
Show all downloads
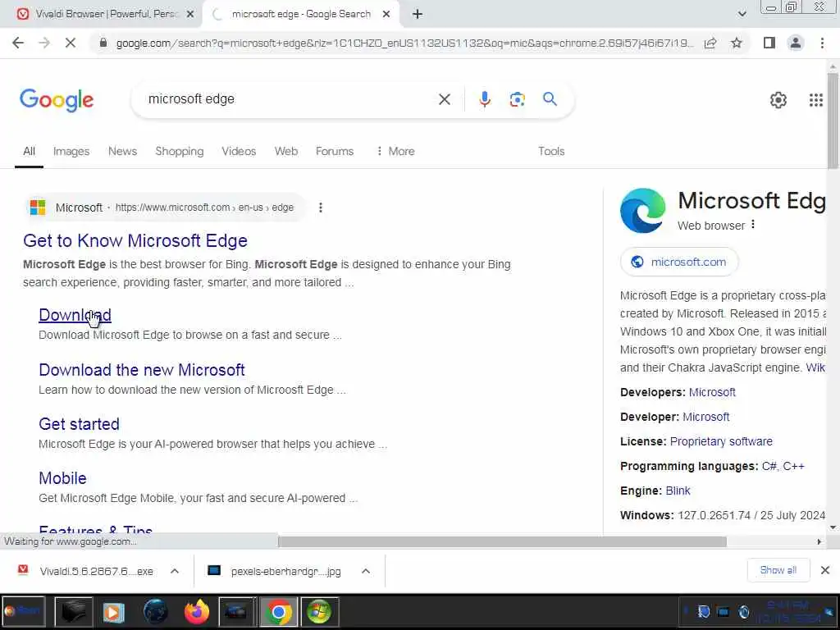click(x=778, y=570)
